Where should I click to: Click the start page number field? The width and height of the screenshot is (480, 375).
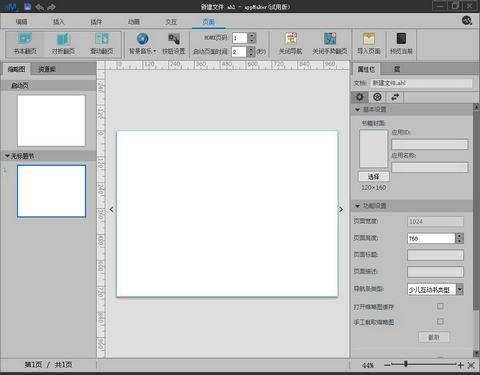[x=240, y=38]
